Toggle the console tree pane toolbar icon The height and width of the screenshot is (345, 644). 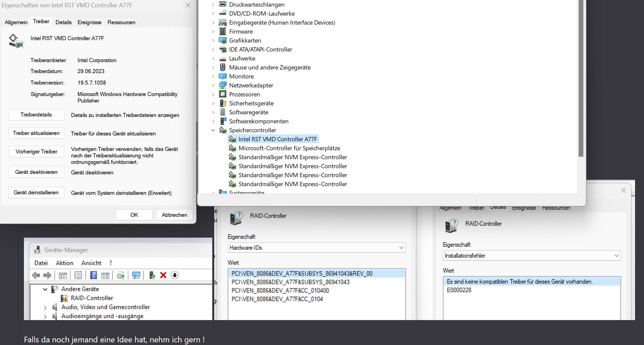[x=63, y=275]
